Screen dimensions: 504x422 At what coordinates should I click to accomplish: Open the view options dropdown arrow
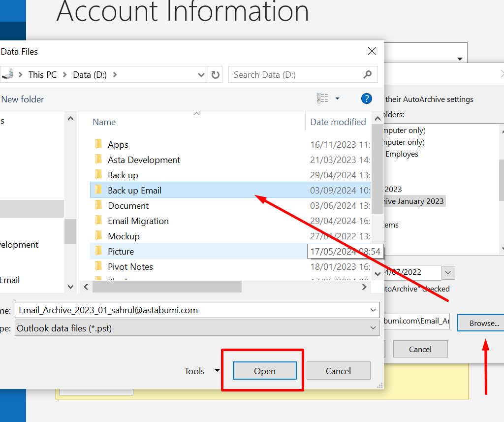pyautogui.click(x=337, y=98)
